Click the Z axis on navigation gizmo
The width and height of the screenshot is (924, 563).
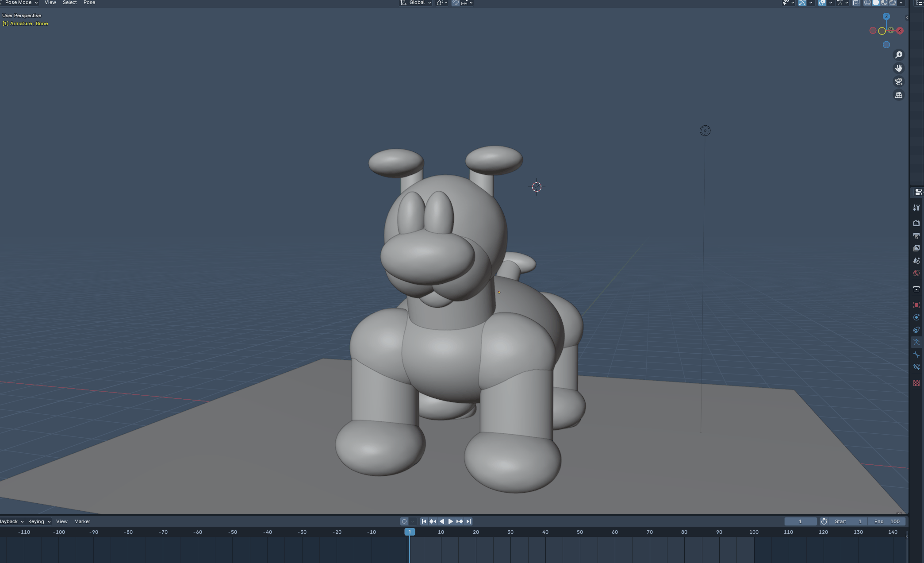[x=886, y=16]
